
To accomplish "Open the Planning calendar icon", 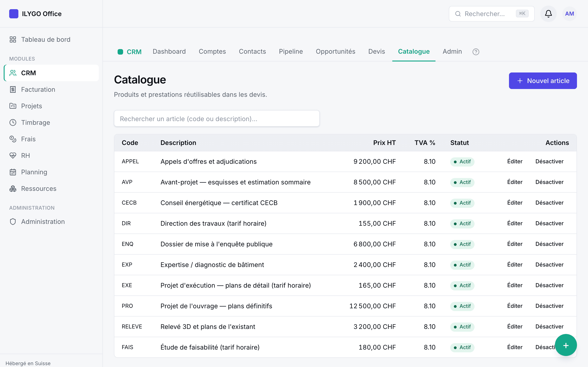I will (x=13, y=172).
